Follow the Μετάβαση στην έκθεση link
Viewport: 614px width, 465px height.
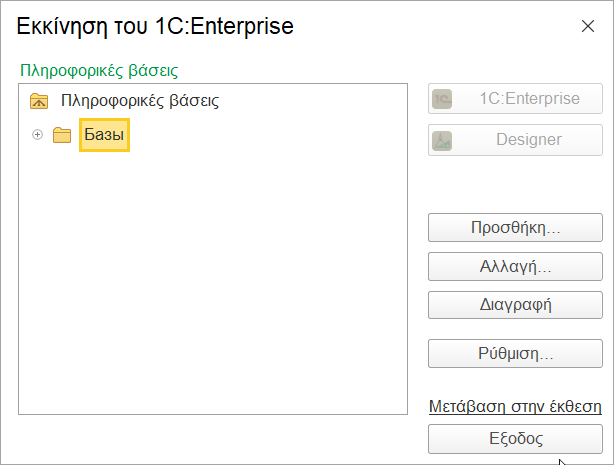tap(515, 407)
